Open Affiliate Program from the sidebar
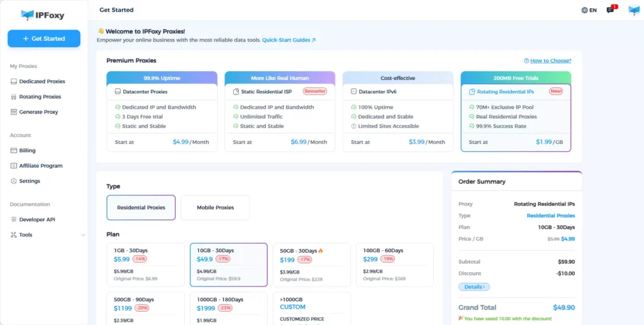This screenshot has width=644, height=325. click(x=40, y=166)
